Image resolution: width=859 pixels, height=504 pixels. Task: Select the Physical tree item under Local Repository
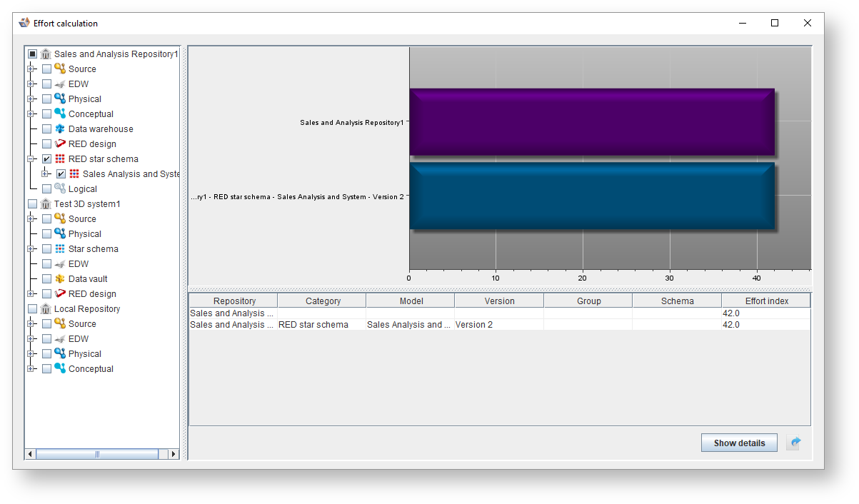tap(85, 354)
